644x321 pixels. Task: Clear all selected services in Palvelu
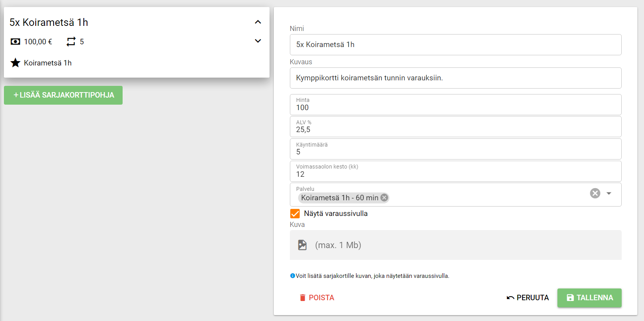(595, 193)
